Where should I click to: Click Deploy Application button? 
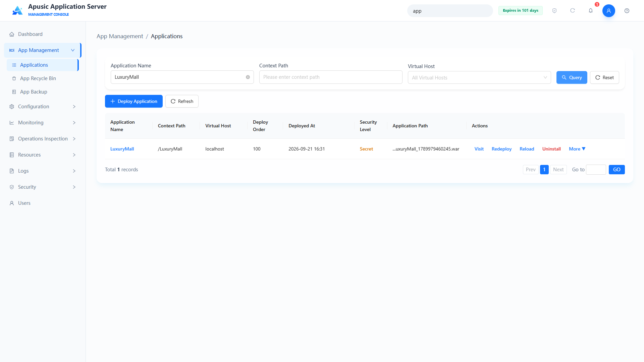click(134, 101)
